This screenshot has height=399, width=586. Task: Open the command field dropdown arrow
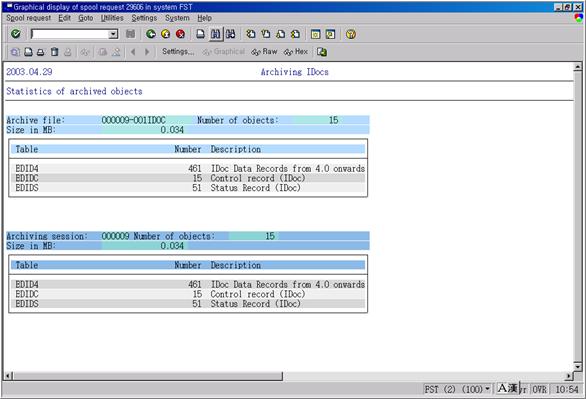click(113, 34)
